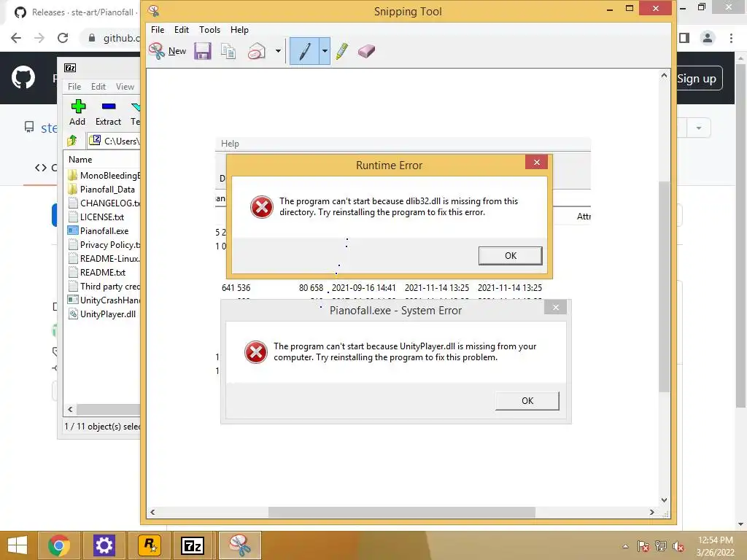Click the red error icon in System Error
The width and height of the screenshot is (747, 560).
click(256, 352)
